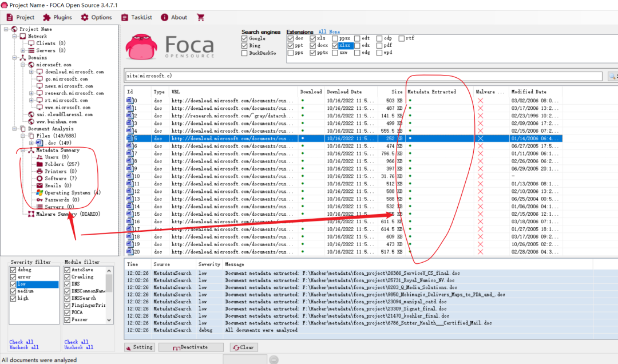Expand the Servers node under Network
Image resolution: width=618 pixels, height=364 pixels.
point(23,50)
